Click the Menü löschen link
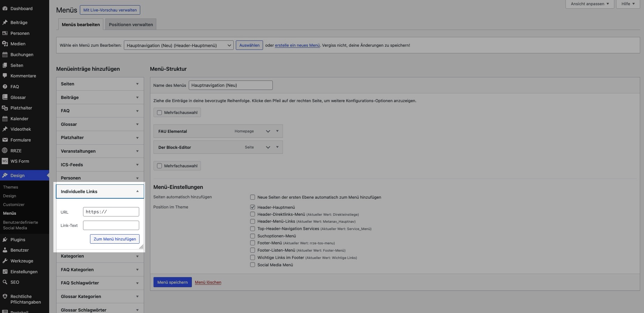The height and width of the screenshot is (313, 644). pos(208,282)
